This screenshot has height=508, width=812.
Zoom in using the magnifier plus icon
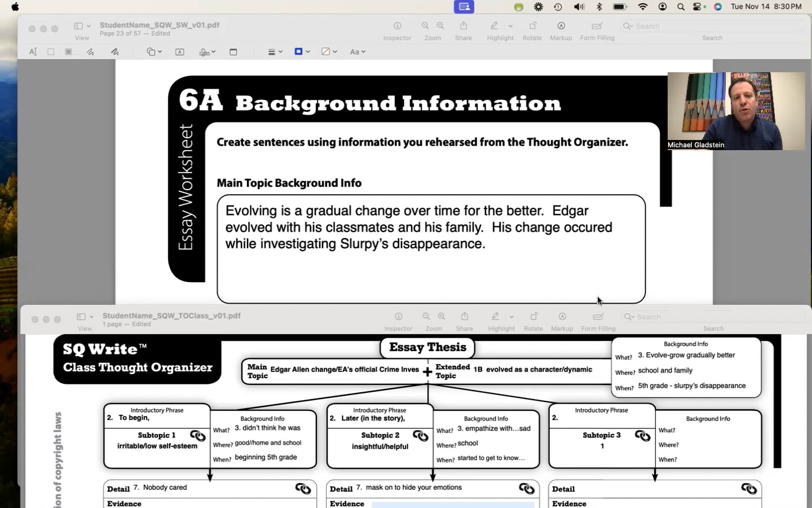[440, 26]
